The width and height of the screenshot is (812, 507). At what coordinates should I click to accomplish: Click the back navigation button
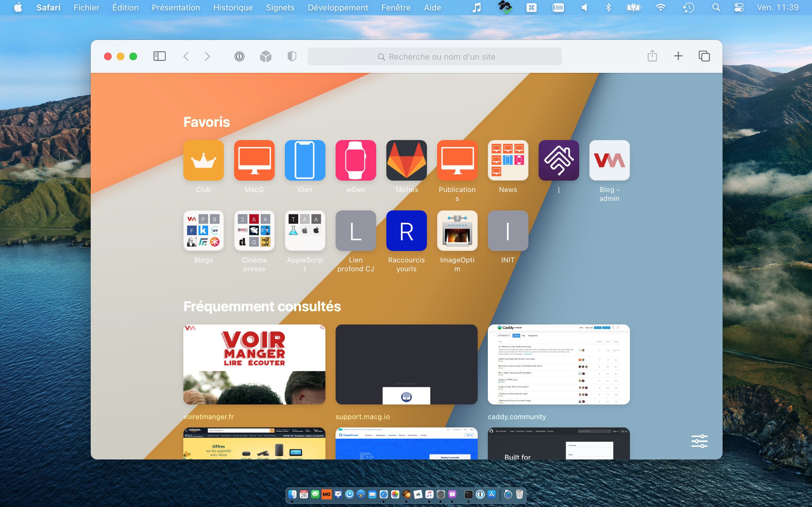point(187,56)
